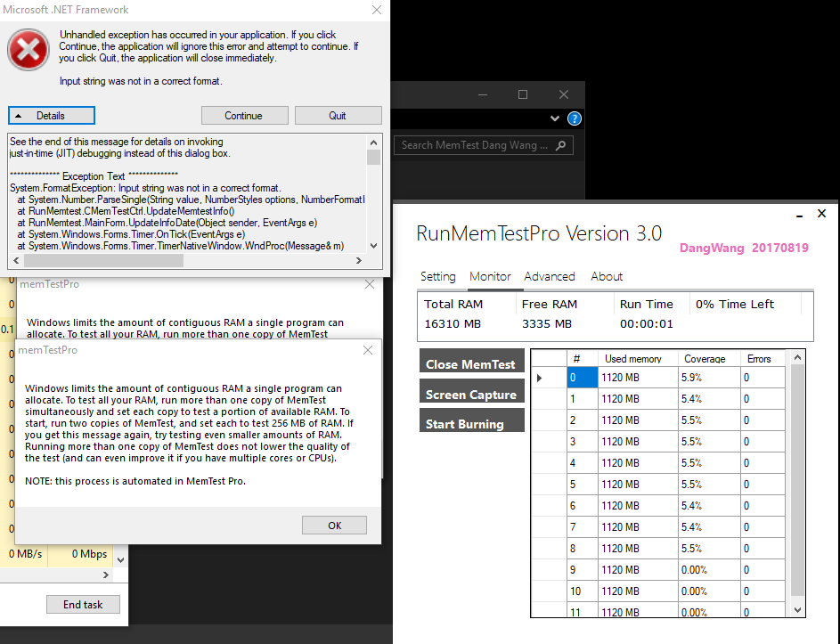This screenshot has width=840, height=644.
Task: Minimize the dark Explorer window
Action: pos(483,94)
